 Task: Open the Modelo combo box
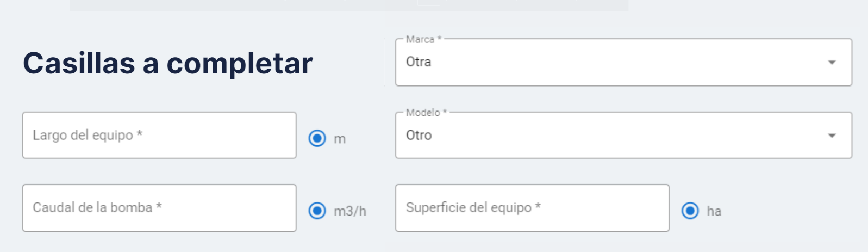coord(623,136)
